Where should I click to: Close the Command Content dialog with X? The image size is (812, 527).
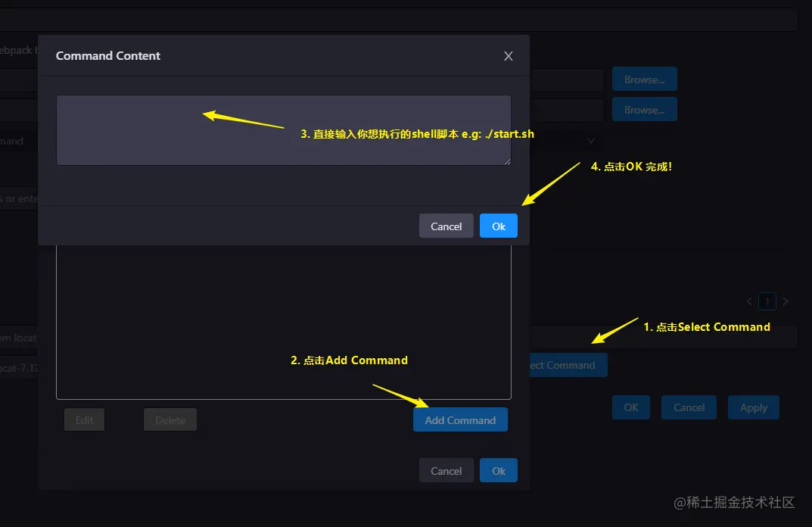[508, 56]
